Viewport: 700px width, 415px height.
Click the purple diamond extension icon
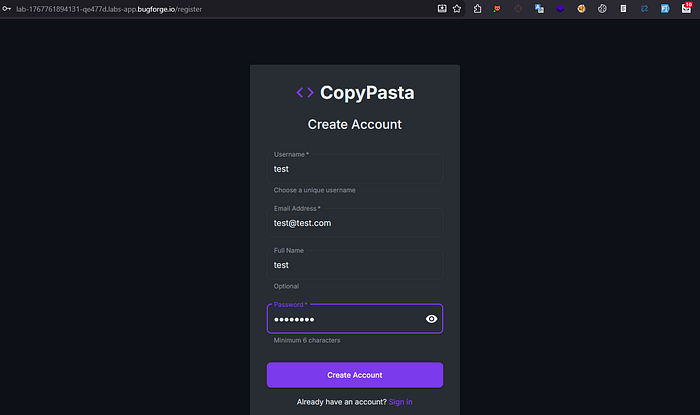click(x=560, y=8)
